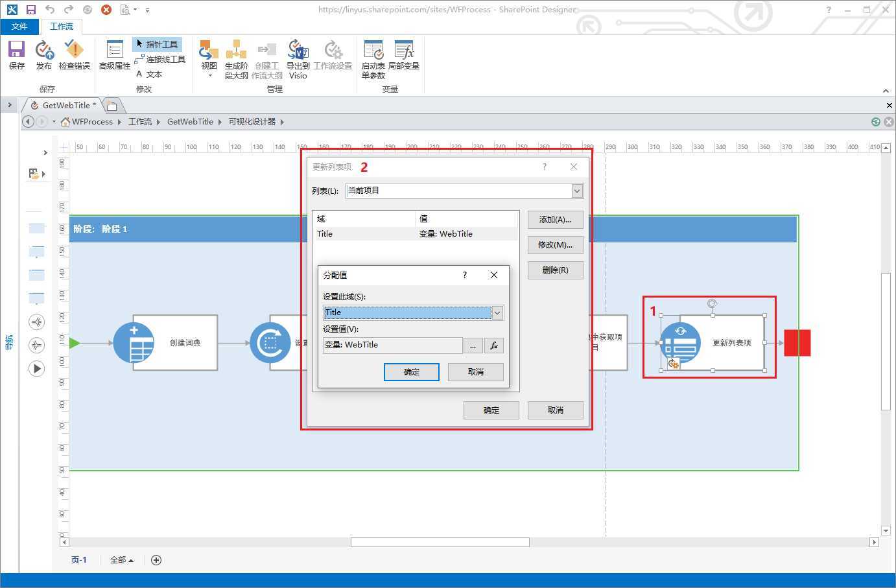Open the list (列表) dropdown for 当前项目
This screenshot has height=588, width=896.
pos(576,191)
